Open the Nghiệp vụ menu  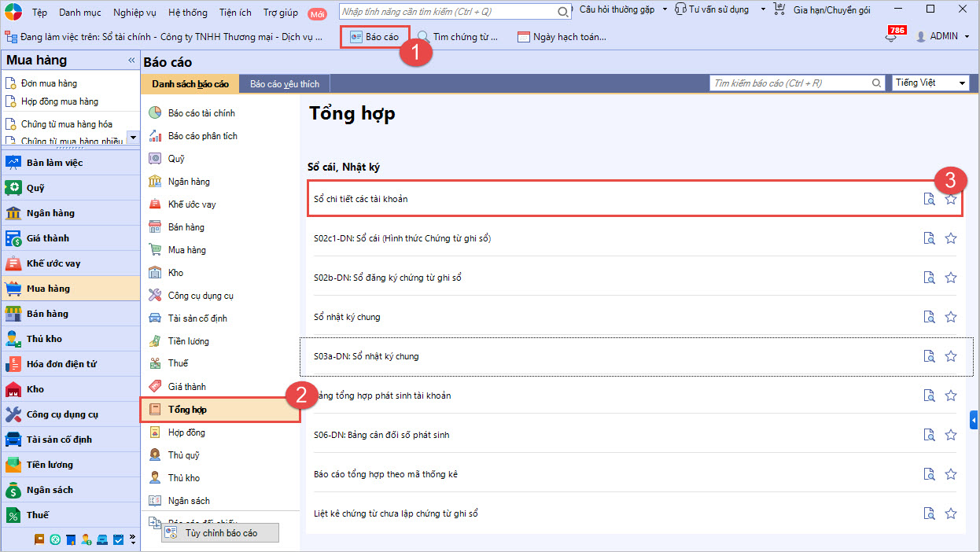[134, 13]
